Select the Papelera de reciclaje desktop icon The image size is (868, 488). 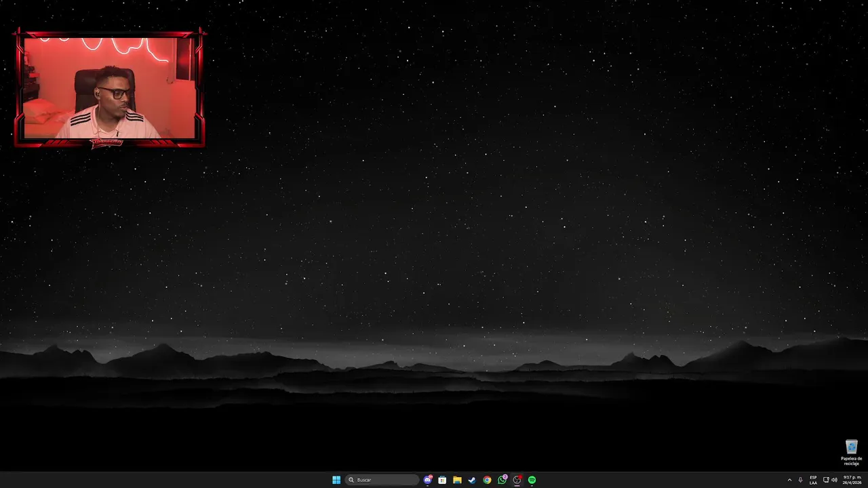(x=851, y=453)
